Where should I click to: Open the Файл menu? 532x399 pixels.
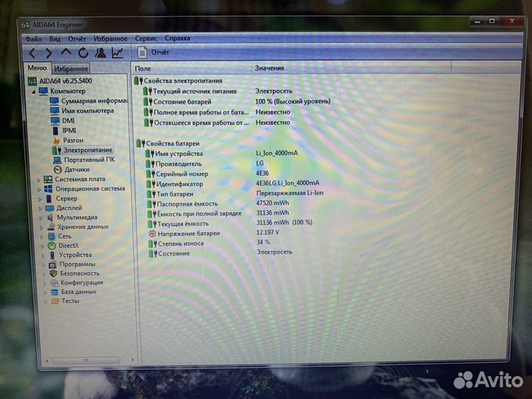point(33,39)
